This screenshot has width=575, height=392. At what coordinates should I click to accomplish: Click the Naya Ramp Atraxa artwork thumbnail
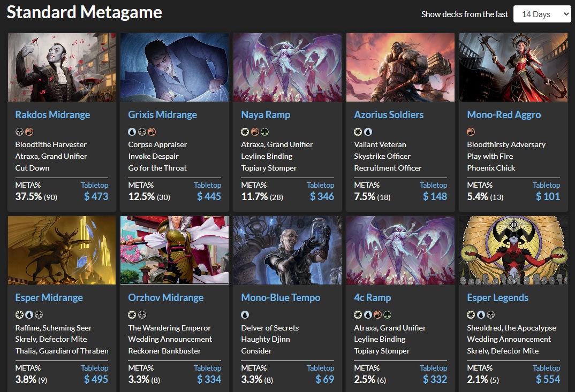[x=287, y=67]
